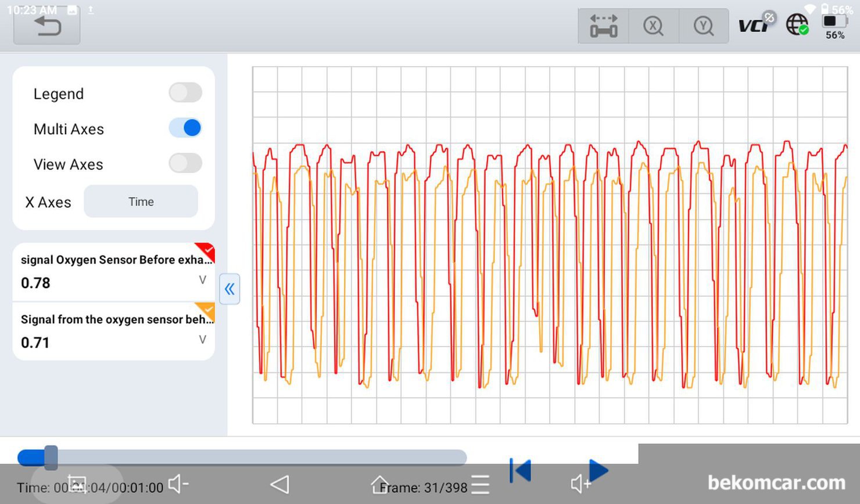
Task: Enable the View Axes switch
Action: (x=185, y=163)
